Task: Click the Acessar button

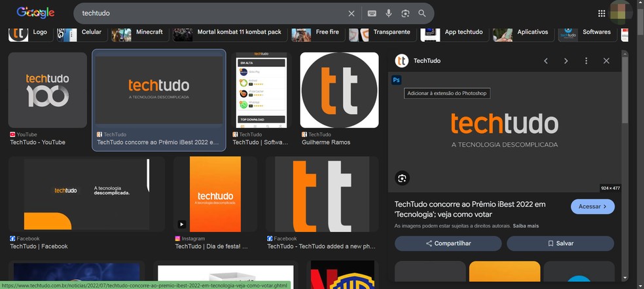Action: [593, 207]
